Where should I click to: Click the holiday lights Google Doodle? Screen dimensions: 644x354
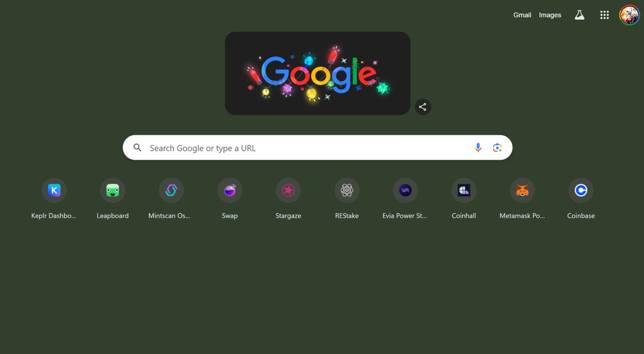318,73
